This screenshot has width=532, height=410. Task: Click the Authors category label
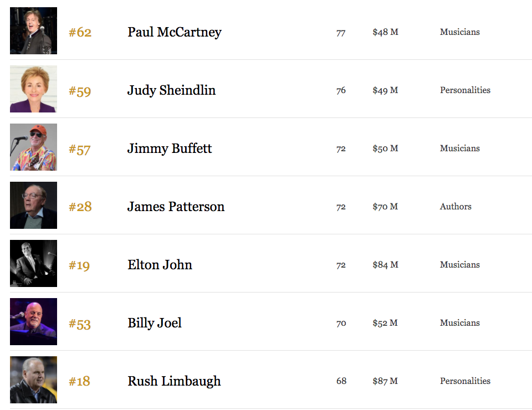(456, 207)
